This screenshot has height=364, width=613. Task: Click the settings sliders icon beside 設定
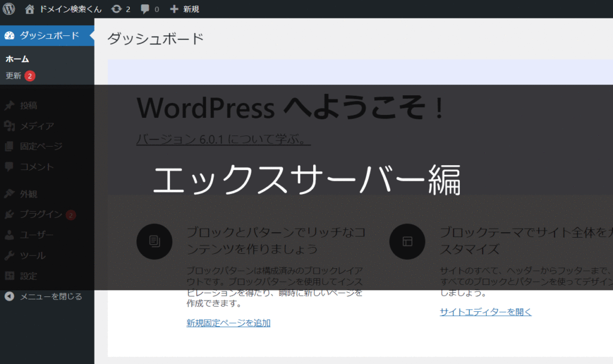10,275
